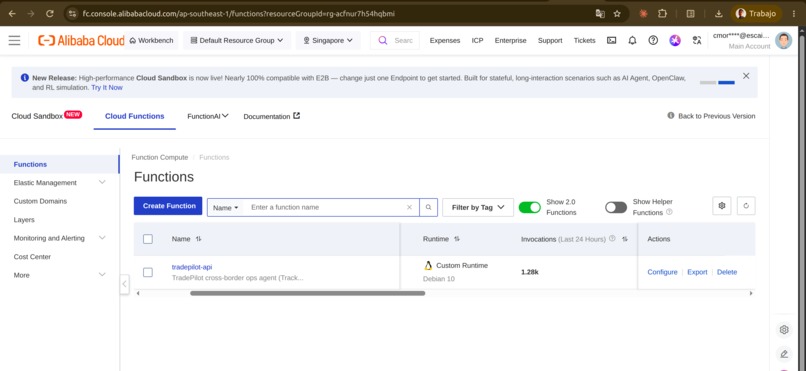Open the help question-mark icon
The height and width of the screenshot is (371, 806).
click(653, 41)
